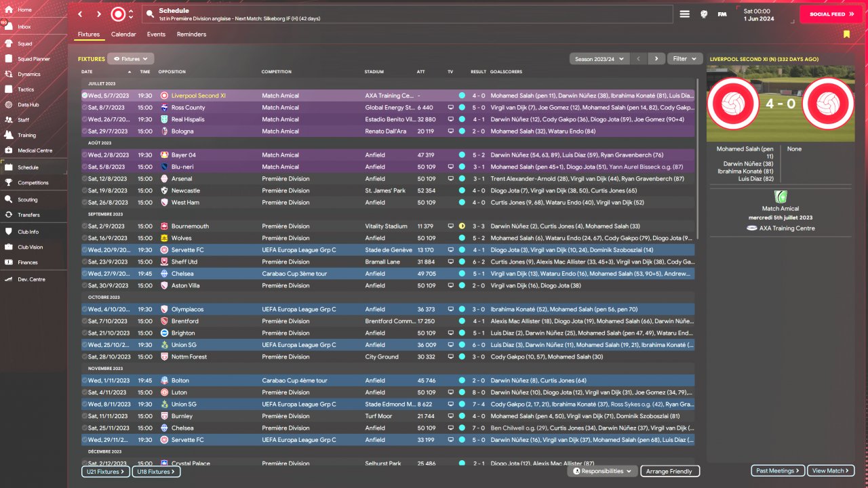Click the Arrange Friendly button
This screenshot has height=488, width=868.
pyautogui.click(x=670, y=471)
